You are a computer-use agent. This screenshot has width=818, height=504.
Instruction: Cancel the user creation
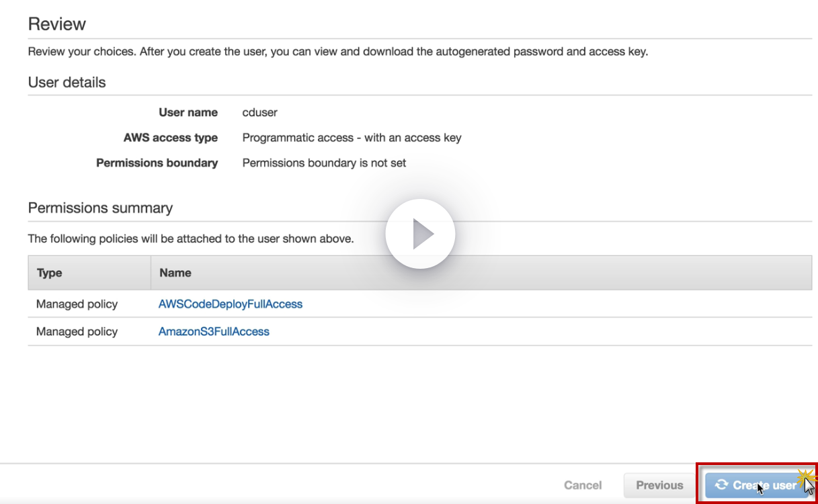583,485
